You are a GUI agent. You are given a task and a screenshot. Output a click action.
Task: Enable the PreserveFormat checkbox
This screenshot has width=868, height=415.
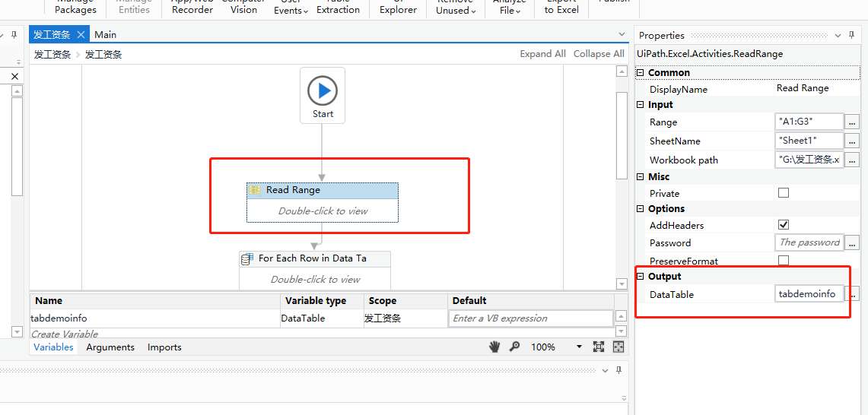784,260
